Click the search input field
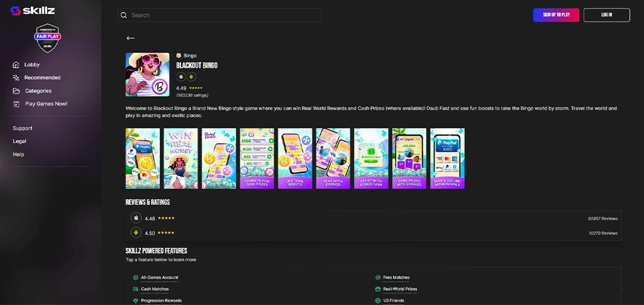This screenshot has width=644, height=305. tap(220, 15)
